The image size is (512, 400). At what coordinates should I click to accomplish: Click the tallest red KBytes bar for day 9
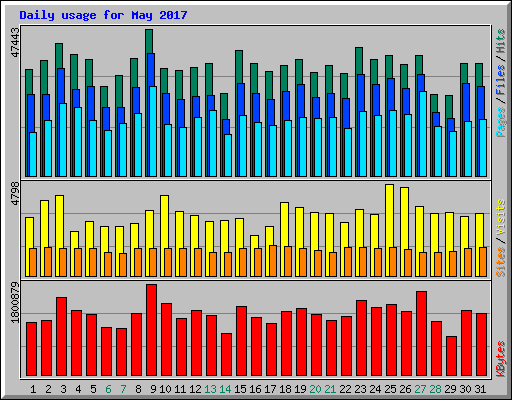151,330
